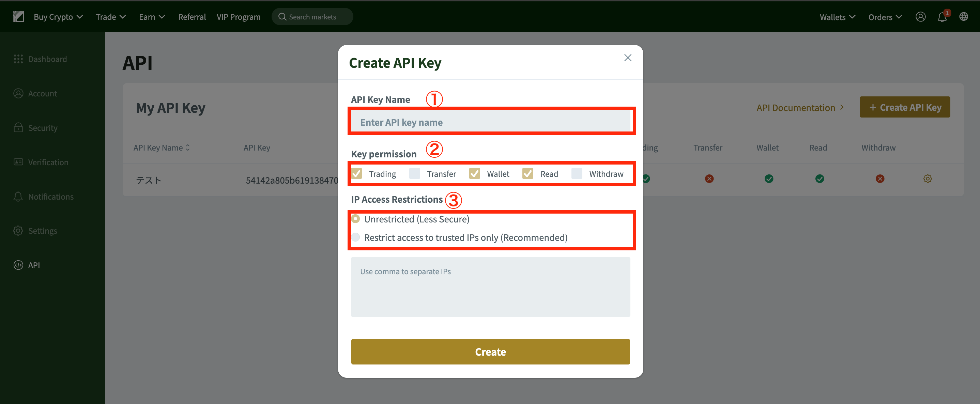Open the VIP Program menu item
Screen dimensions: 980x404
[x=239, y=17]
